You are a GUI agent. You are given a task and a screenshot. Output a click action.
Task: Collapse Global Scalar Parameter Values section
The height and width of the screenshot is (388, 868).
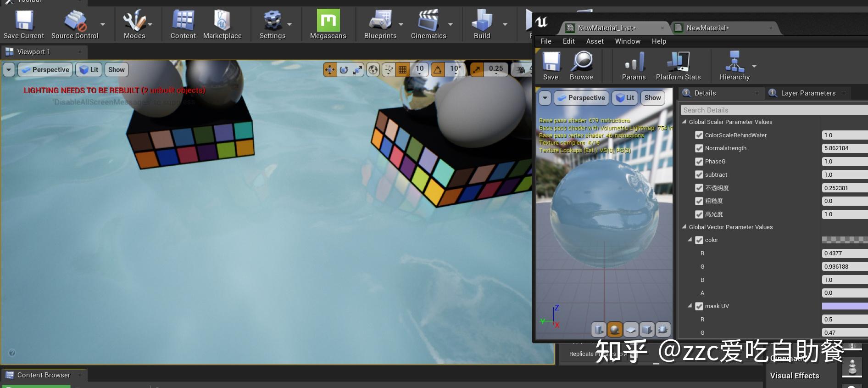point(684,122)
